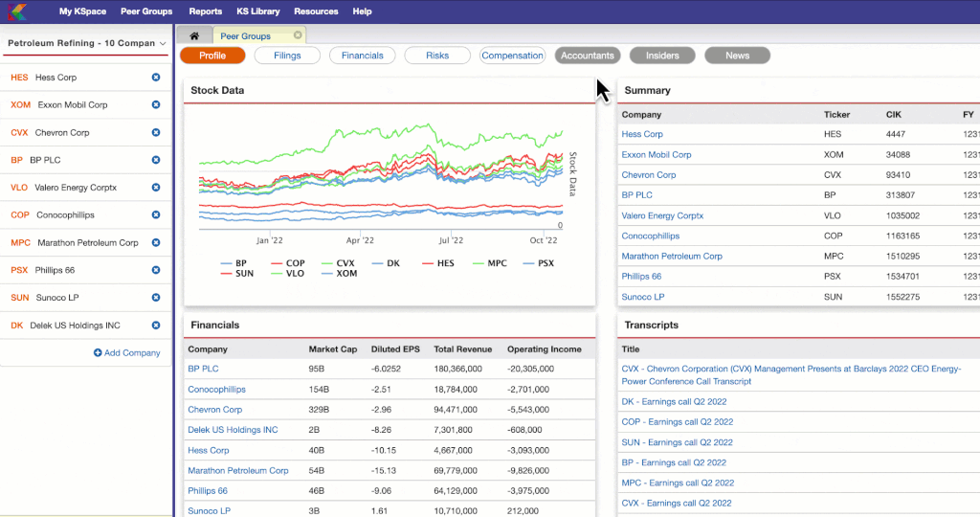This screenshot has height=517, width=980.
Task: Sort Summary by Ticker column header
Action: pyautogui.click(x=836, y=114)
